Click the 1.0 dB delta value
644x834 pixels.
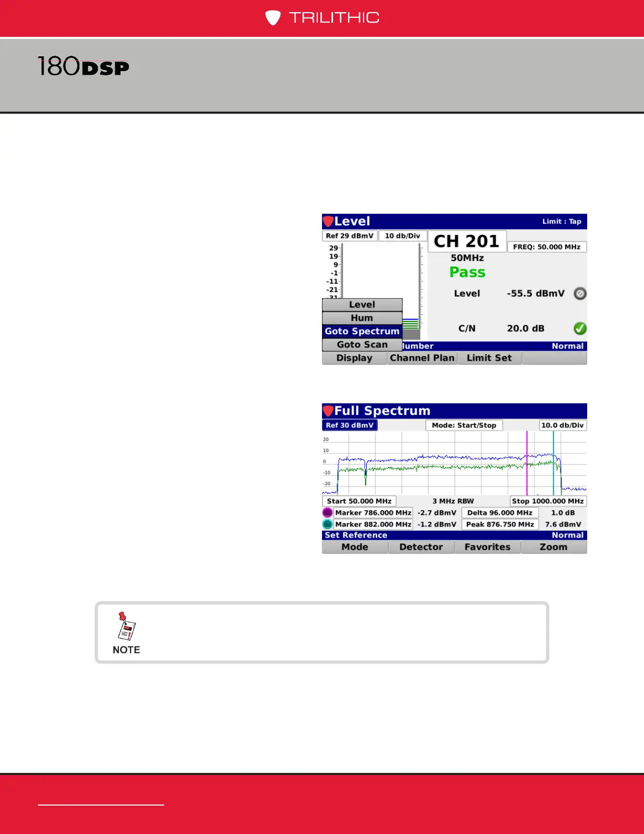[x=563, y=513]
